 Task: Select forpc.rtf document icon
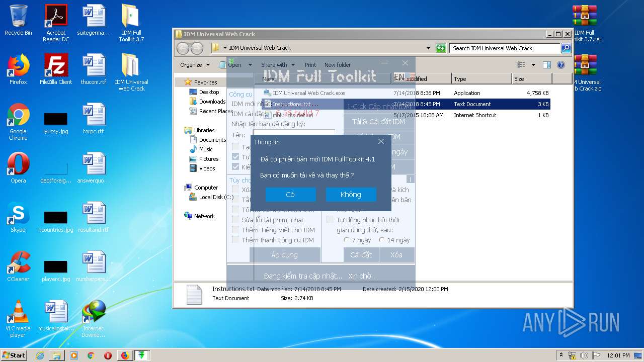click(94, 118)
